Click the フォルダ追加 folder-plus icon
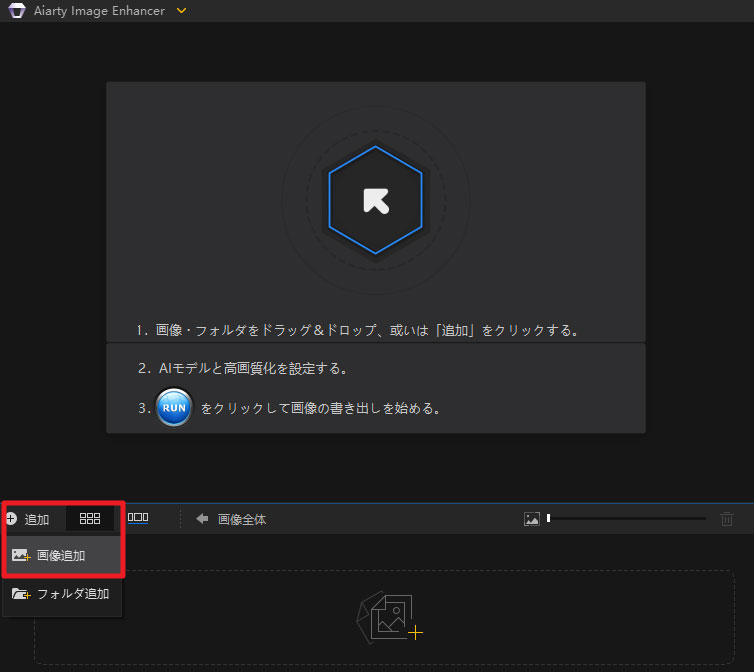The image size is (754, 672). (x=21, y=594)
